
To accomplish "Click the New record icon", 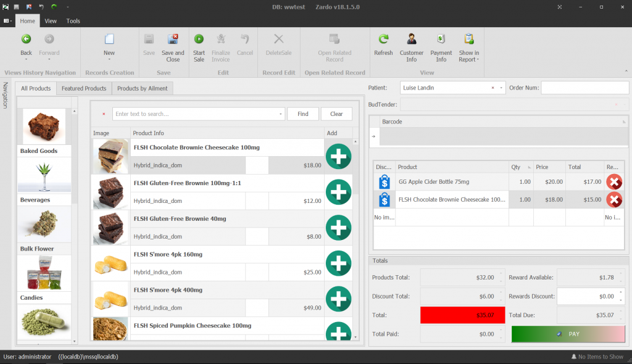I will pos(109,39).
